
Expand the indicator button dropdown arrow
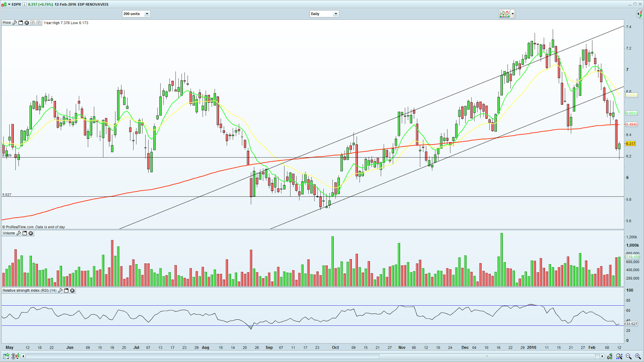pyautogui.click(x=513, y=14)
